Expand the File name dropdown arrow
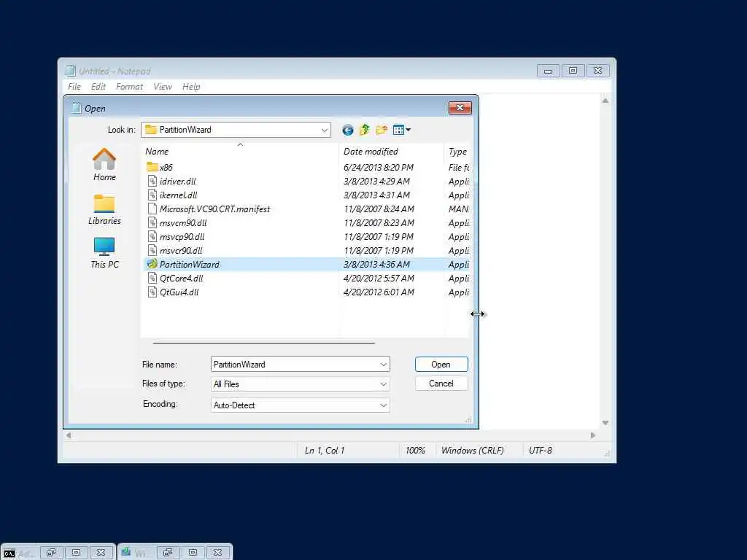 (x=384, y=365)
